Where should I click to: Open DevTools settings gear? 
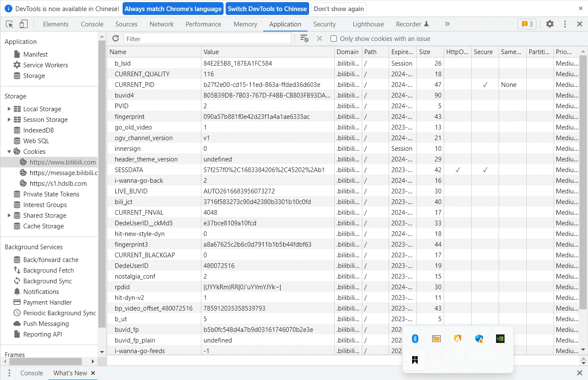tap(550, 24)
